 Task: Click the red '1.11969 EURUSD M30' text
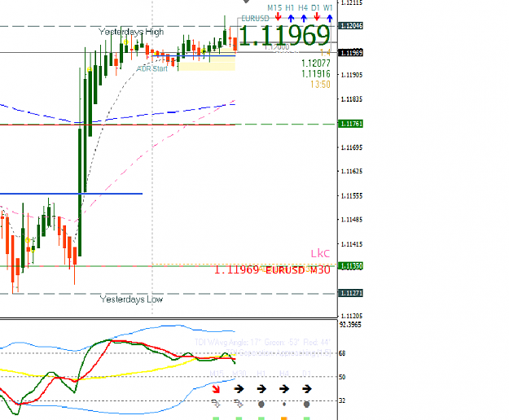[x=272, y=269]
